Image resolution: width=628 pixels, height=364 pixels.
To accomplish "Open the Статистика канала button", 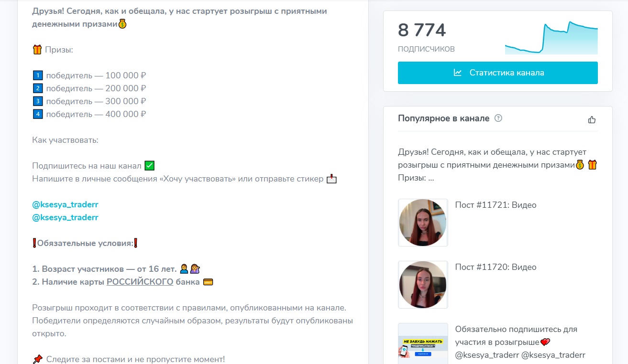I will tap(497, 73).
